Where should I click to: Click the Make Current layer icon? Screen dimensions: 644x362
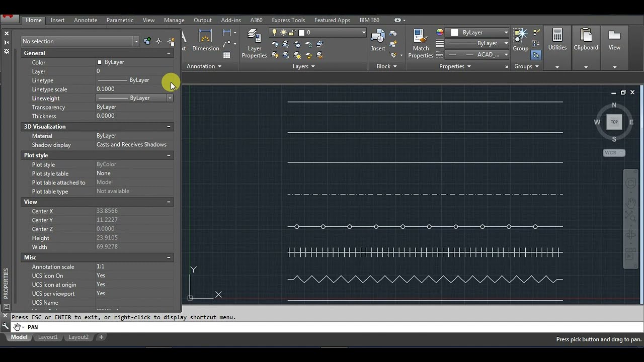(319, 44)
